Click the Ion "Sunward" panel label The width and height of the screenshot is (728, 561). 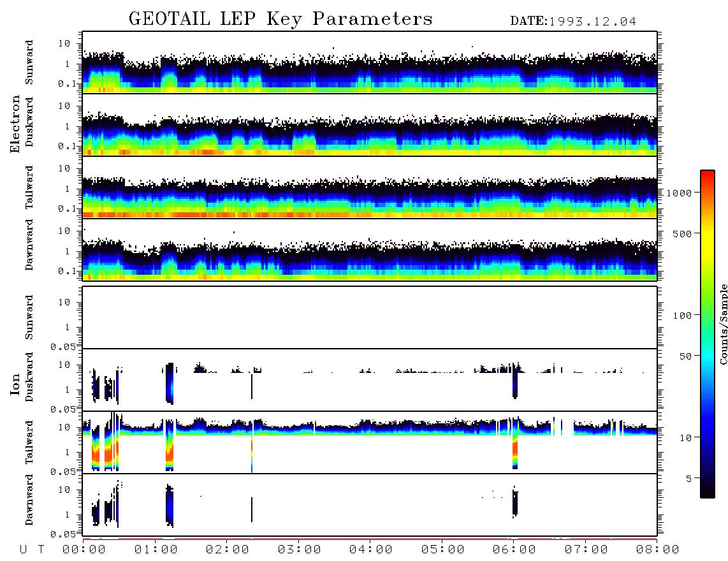[x=29, y=317]
